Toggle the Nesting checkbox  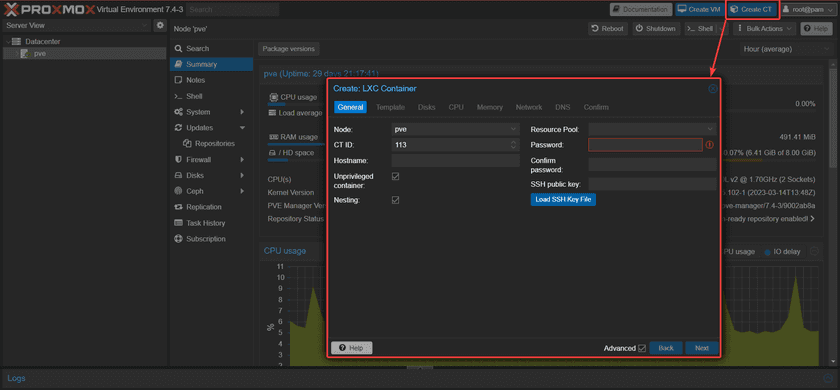[x=395, y=200]
